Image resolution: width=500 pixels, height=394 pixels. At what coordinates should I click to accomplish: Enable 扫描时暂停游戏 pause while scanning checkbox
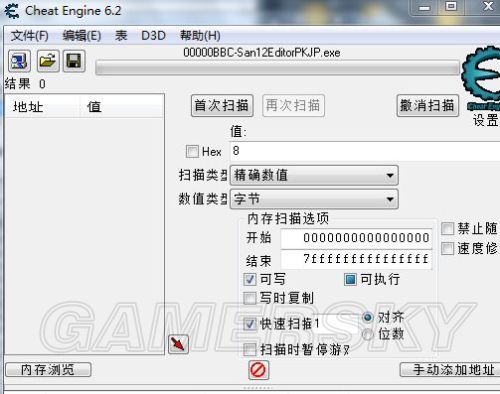(250, 350)
